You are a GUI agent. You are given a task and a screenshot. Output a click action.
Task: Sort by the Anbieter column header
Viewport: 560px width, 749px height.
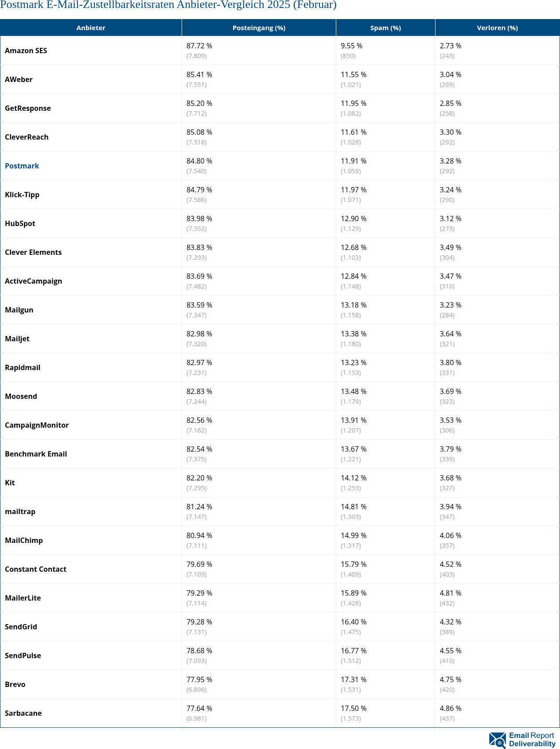coord(91,27)
